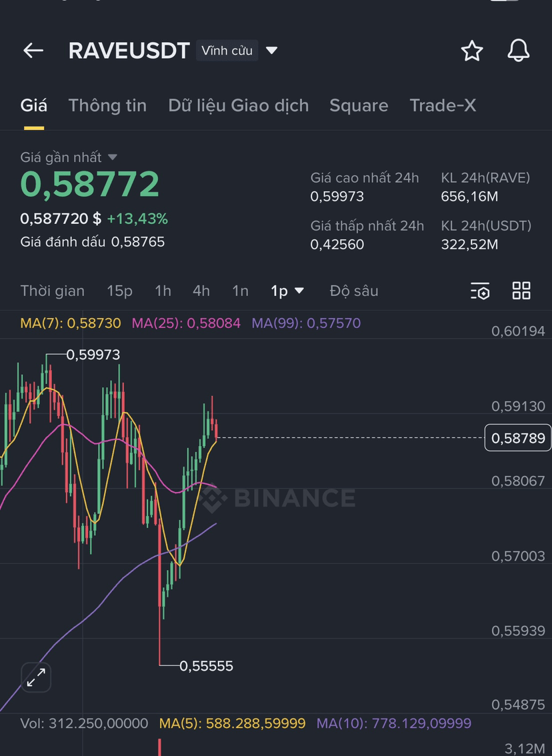Open contract type dropdown arrow beside Vĩnh cửu
This screenshot has width=552, height=756.
pyautogui.click(x=271, y=50)
